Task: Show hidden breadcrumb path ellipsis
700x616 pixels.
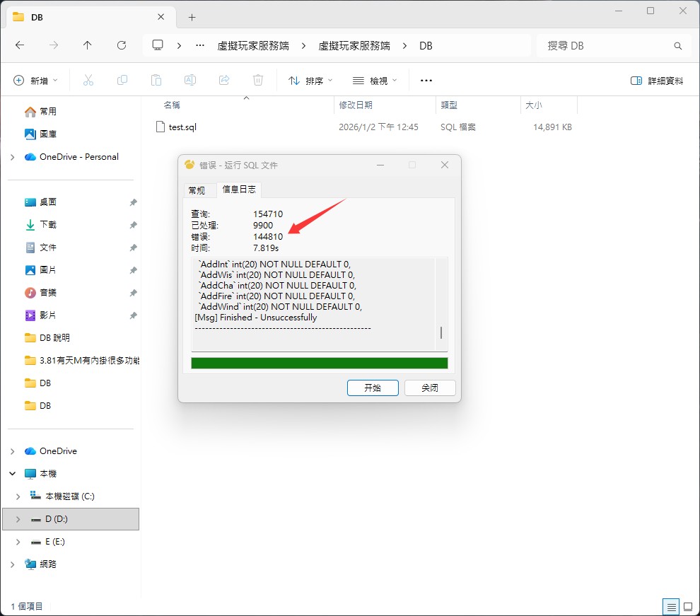Action: pos(200,45)
